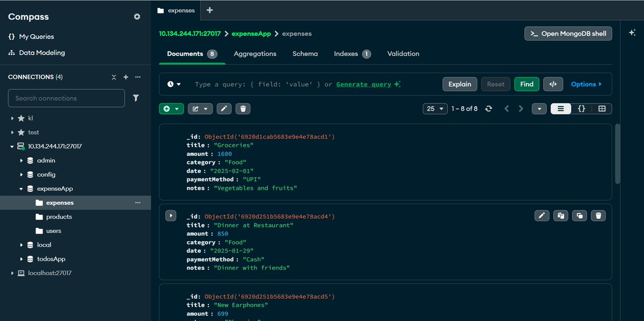This screenshot has width=644, height=321.
Task: Copy the Dinner at Restaurant document
Action: tap(561, 215)
